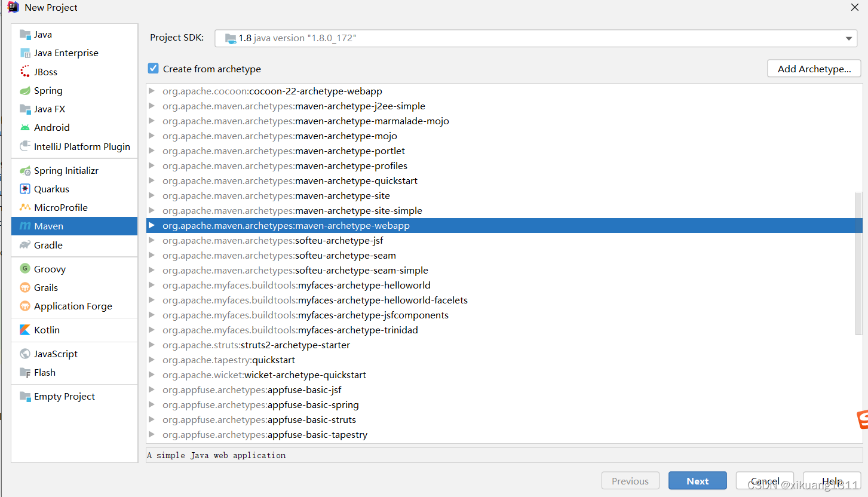Click the Groovy G icon

pos(24,269)
